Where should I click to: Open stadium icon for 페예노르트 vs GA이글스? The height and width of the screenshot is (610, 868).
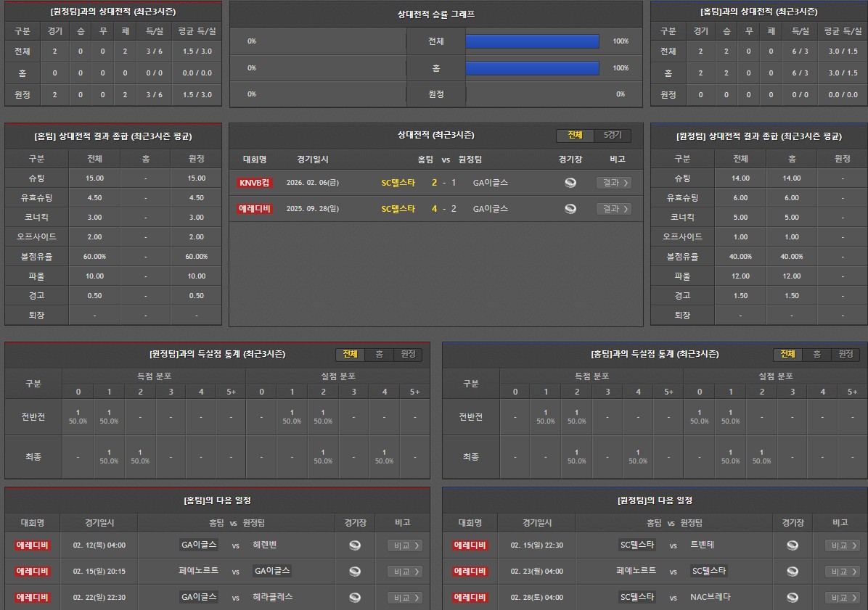[x=354, y=572]
